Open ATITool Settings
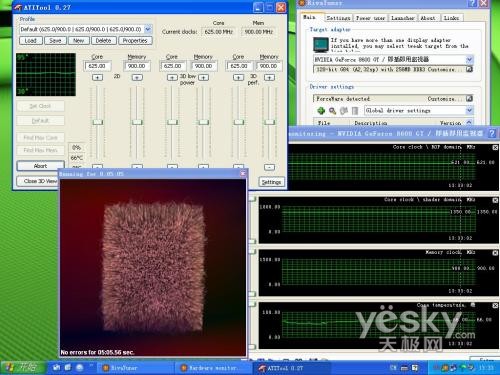This screenshot has height=375, width=500. point(271,182)
